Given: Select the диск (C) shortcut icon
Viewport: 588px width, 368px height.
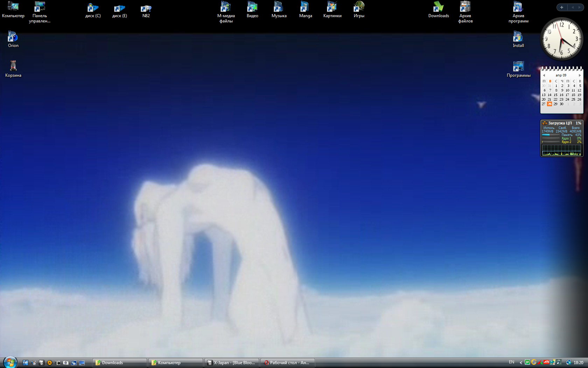Looking at the screenshot, I should 93,11.
